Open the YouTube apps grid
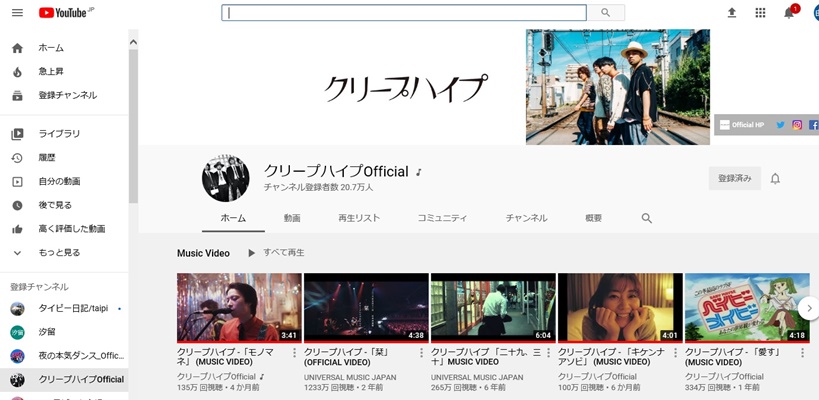The width and height of the screenshot is (819, 400). [760, 13]
